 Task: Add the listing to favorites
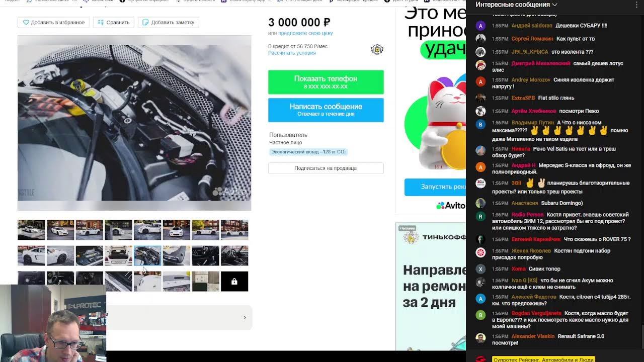coord(54,22)
